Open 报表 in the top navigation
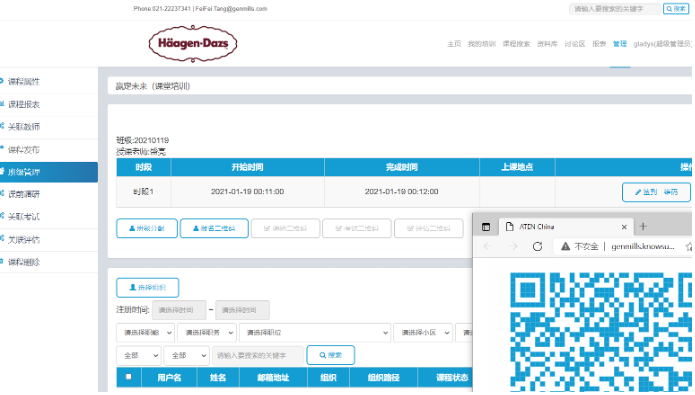Image resolution: width=695 pixels, height=395 pixels. pyautogui.click(x=599, y=44)
